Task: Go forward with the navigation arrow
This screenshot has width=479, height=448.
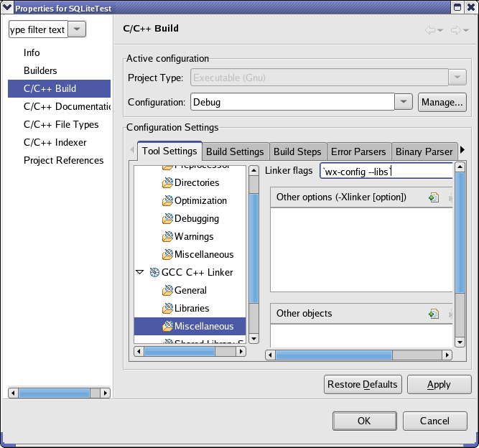Action: coord(455,30)
